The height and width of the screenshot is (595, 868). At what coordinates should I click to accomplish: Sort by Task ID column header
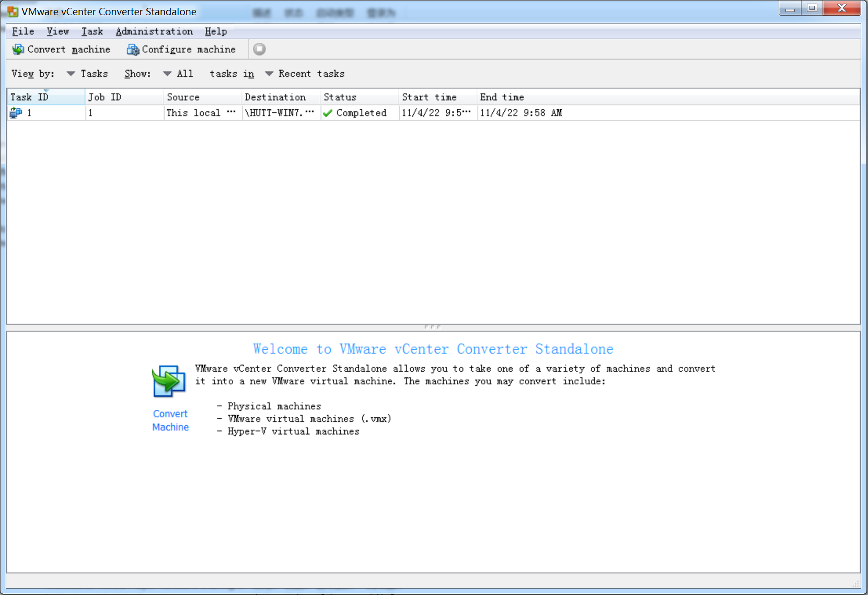[46, 97]
